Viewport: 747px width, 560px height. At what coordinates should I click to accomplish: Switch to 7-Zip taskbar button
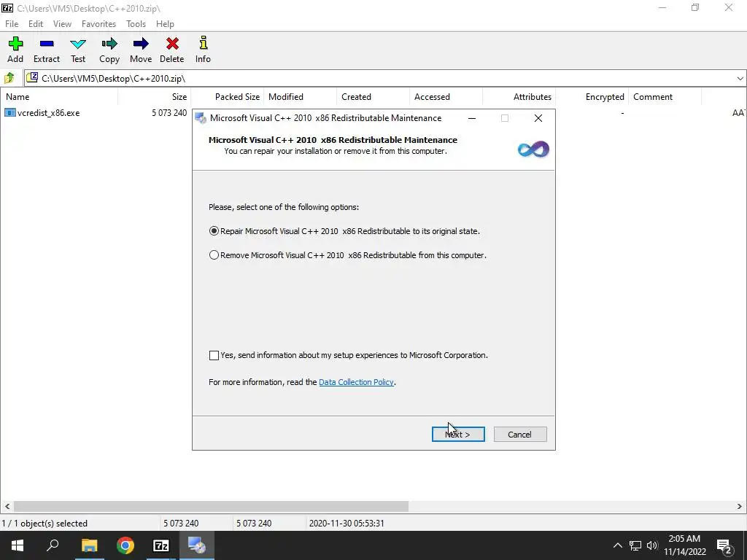(161, 545)
